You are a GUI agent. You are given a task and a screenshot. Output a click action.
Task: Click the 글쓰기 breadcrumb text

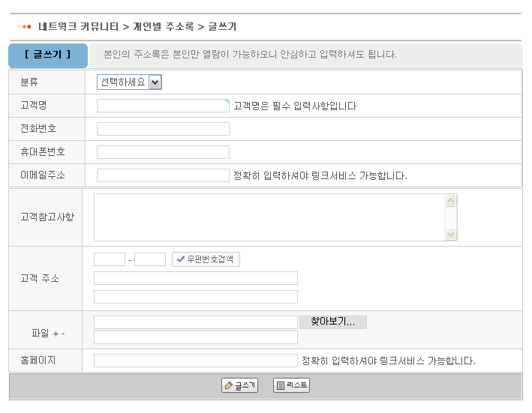[222, 26]
